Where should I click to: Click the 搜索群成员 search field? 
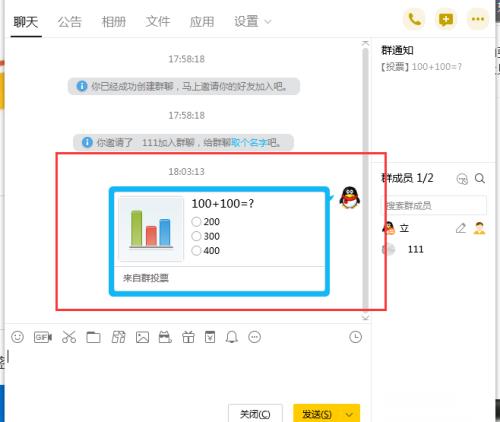pyautogui.click(x=433, y=205)
